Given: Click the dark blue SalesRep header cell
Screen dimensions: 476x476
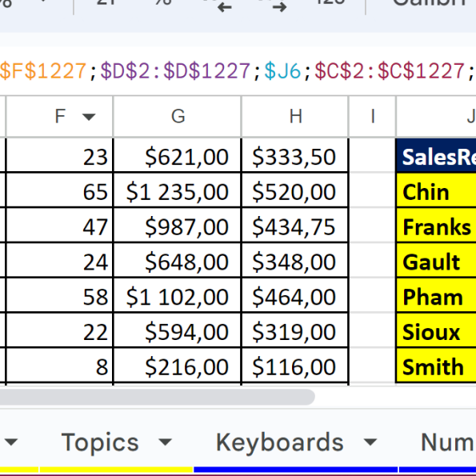Looking at the screenshot, I should pyautogui.click(x=436, y=156).
